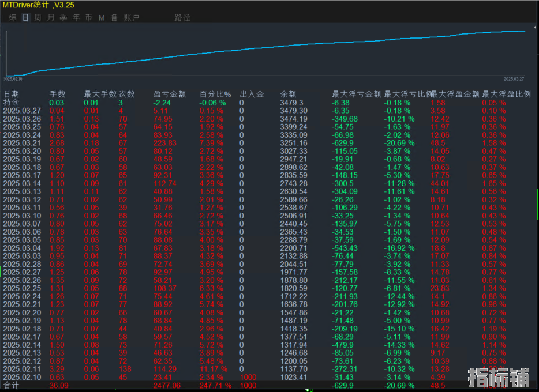
Task: Select the 2025.03.21 date row
Action: tap(23, 143)
